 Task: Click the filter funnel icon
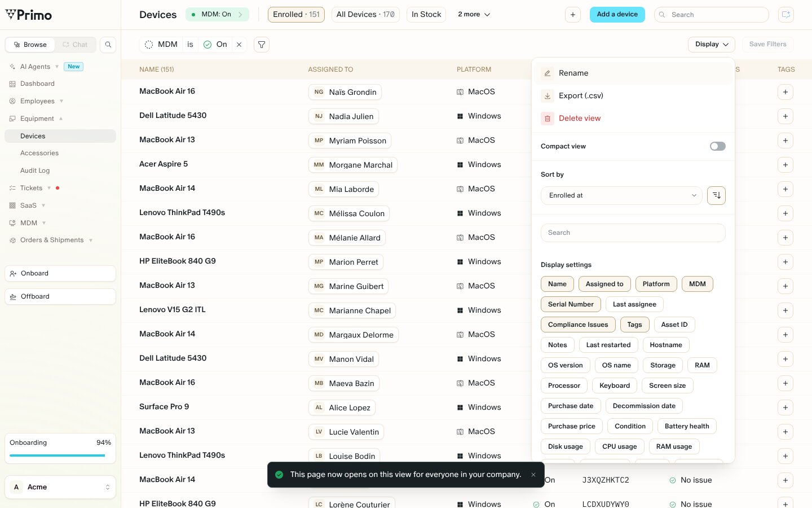[262, 45]
